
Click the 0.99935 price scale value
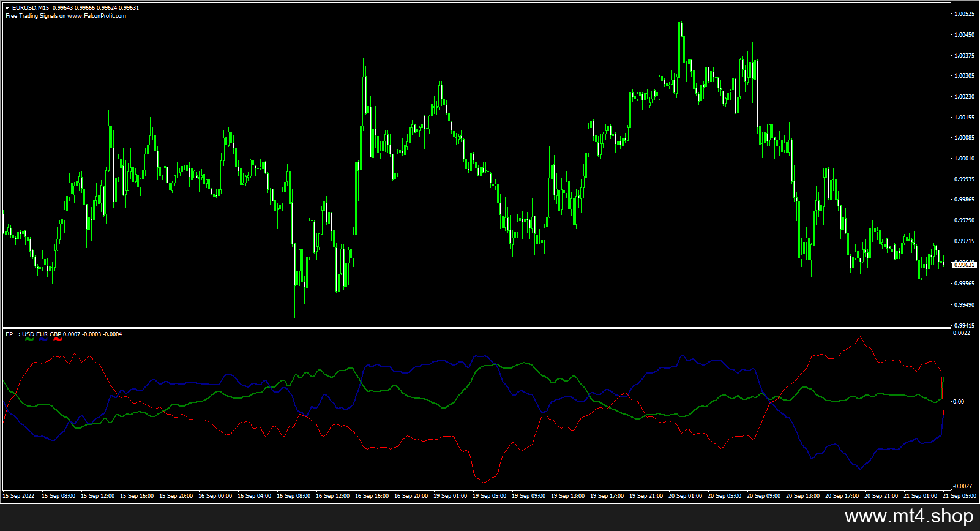pyautogui.click(x=965, y=179)
